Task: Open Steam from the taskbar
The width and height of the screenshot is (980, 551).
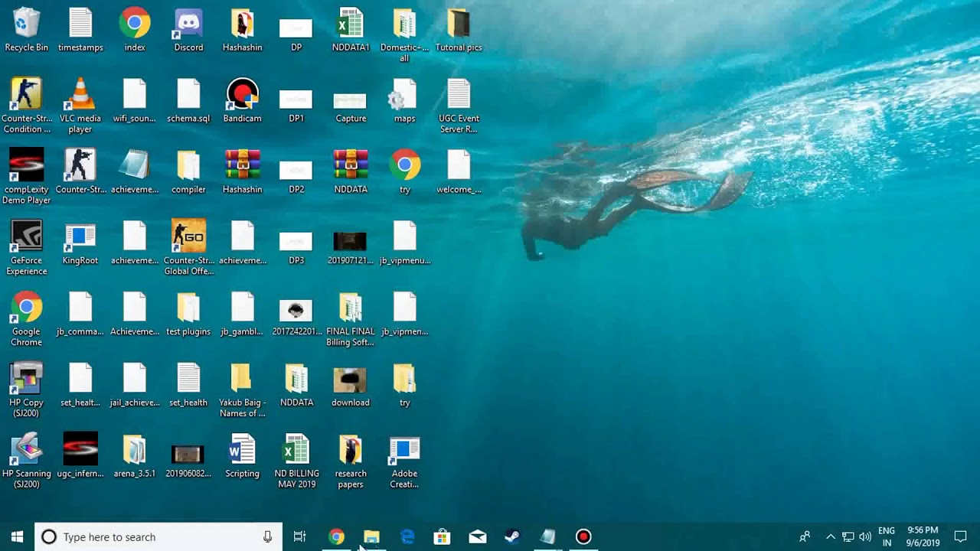Action: pyautogui.click(x=512, y=536)
